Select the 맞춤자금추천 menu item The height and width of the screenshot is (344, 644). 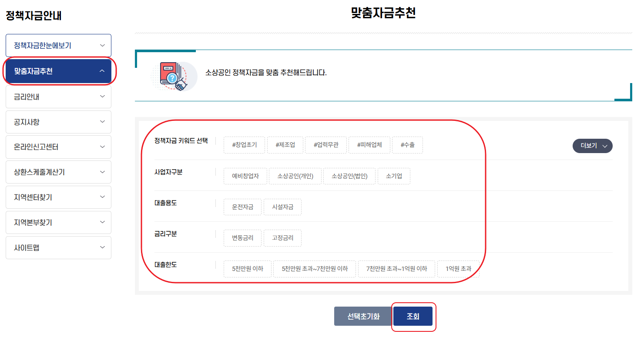tap(58, 71)
